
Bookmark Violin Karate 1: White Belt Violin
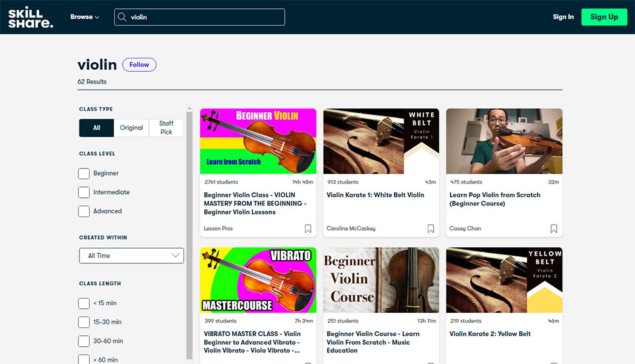(x=431, y=229)
